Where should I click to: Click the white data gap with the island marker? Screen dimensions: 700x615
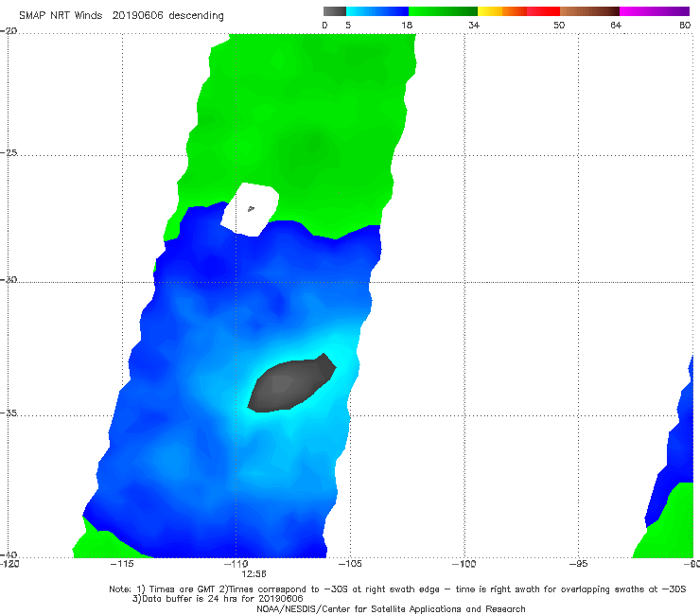[250, 209]
